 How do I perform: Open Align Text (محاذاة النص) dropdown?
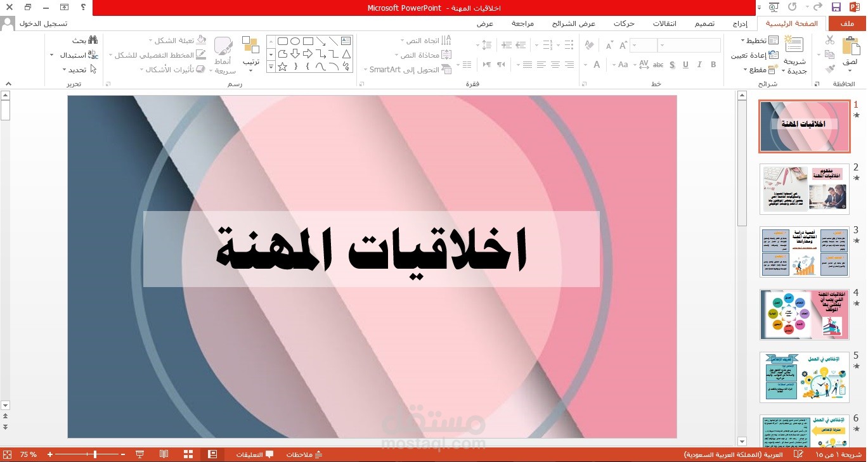[x=424, y=55]
